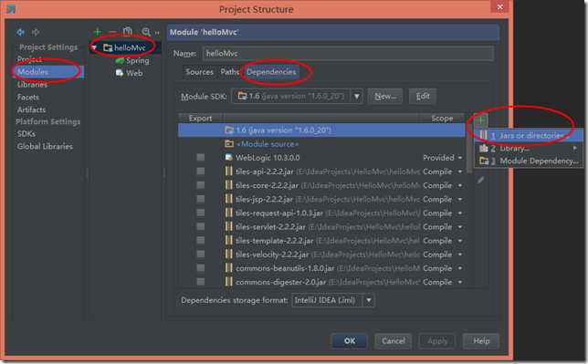Image resolution: width=588 pixels, height=364 pixels.
Task: Toggle export checkbox for tiles-velocity-2.2.2.jar
Action: 201,255
